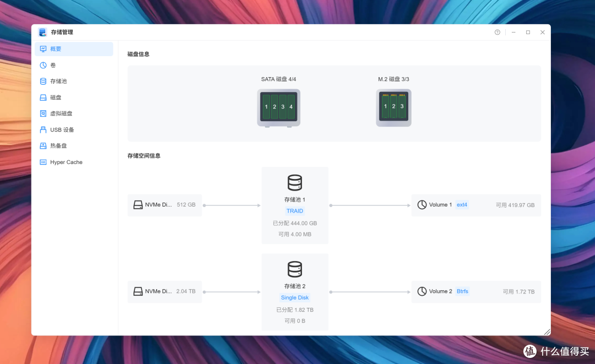
Task: Go to 存储池 storage pool section
Action: (74, 81)
